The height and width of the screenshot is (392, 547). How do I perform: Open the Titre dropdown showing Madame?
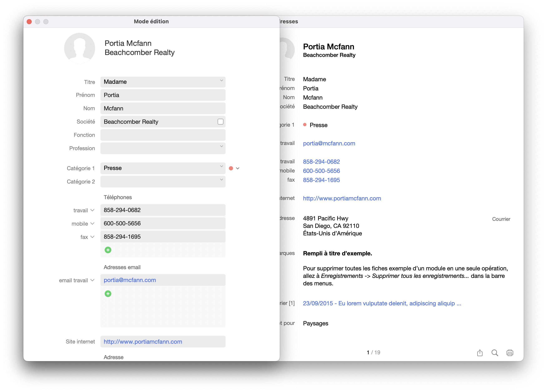221,80
